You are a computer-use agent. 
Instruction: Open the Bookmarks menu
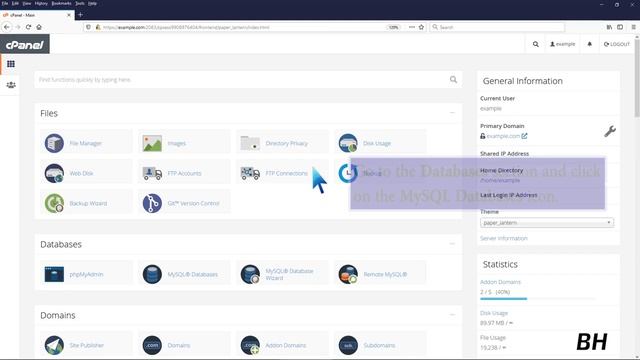62,3
